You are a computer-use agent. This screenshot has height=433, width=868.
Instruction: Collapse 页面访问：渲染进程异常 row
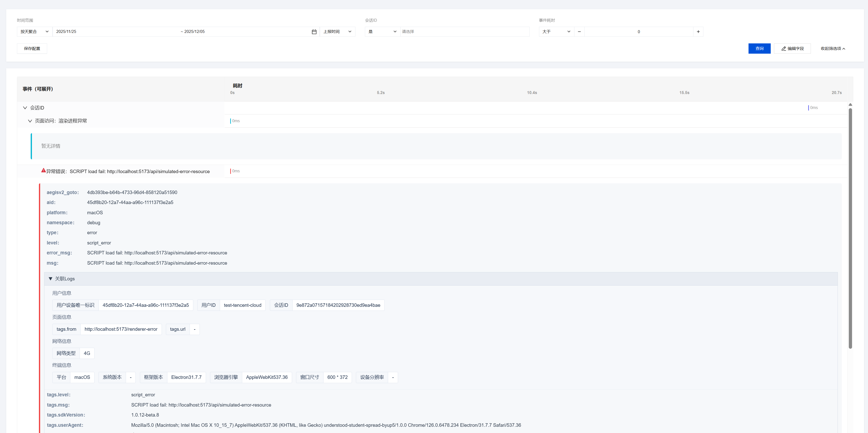tap(30, 121)
